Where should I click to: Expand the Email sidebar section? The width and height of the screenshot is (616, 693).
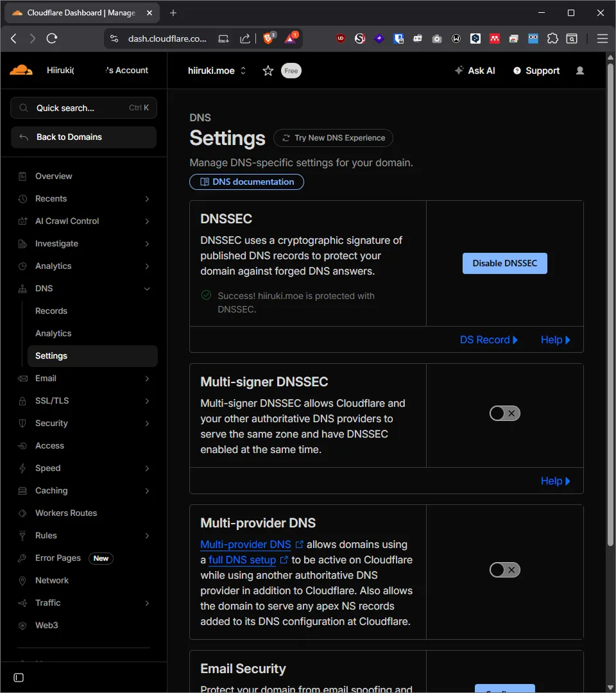tap(147, 379)
